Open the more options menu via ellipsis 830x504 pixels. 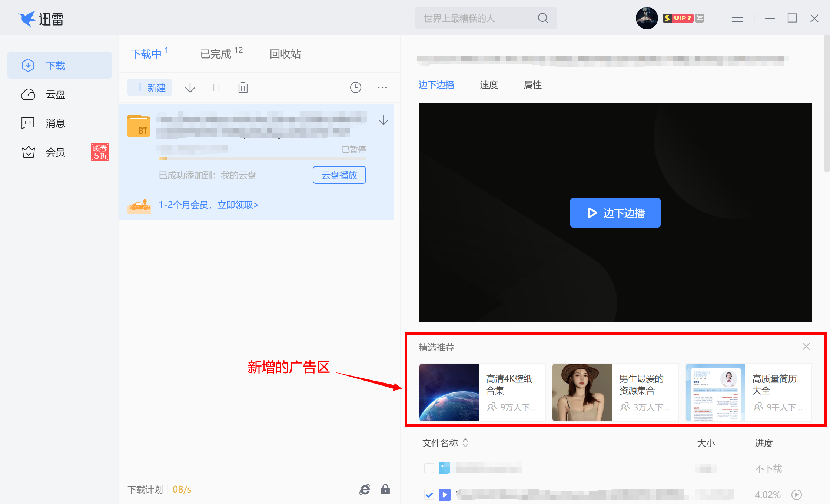tap(382, 87)
